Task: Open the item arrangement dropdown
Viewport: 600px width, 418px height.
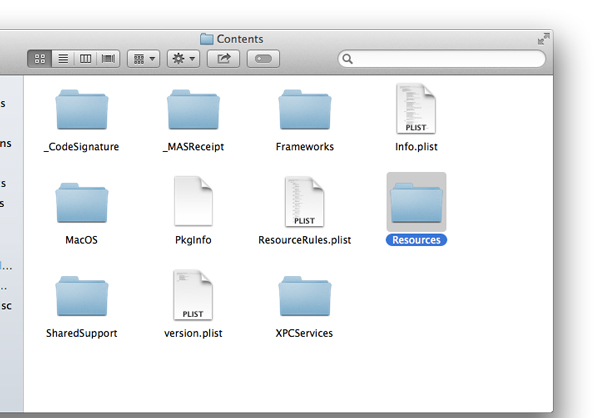Action: [x=143, y=59]
